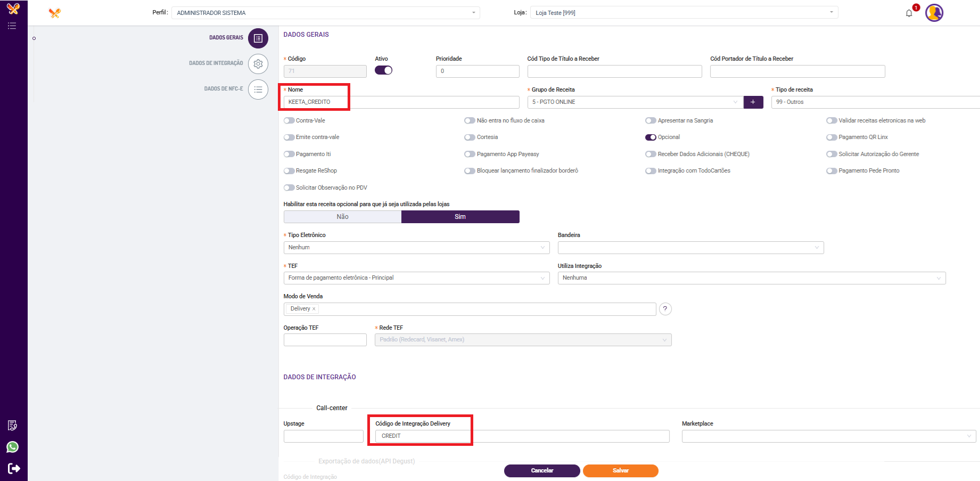Go to Dados de NFC-E section
980x481 pixels.
pyautogui.click(x=258, y=89)
